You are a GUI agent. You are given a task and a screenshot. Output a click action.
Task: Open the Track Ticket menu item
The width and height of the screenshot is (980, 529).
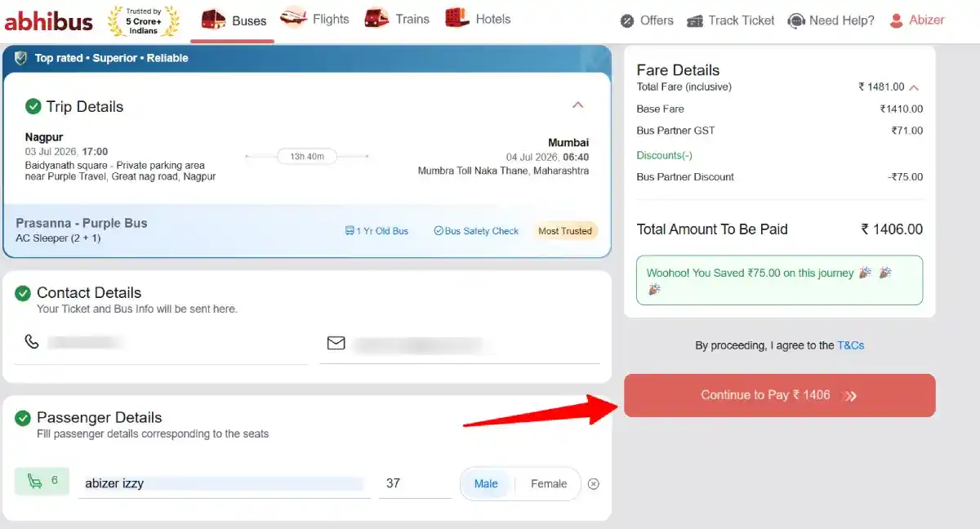pos(731,21)
